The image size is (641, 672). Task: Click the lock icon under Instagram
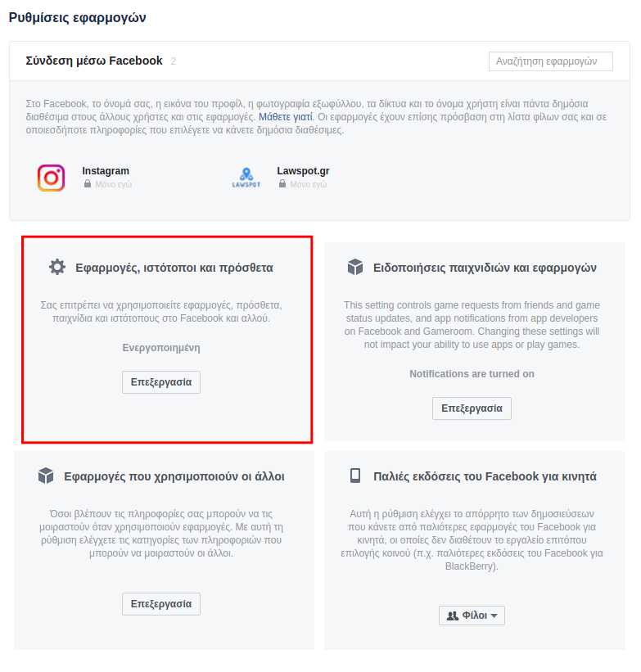[88, 184]
